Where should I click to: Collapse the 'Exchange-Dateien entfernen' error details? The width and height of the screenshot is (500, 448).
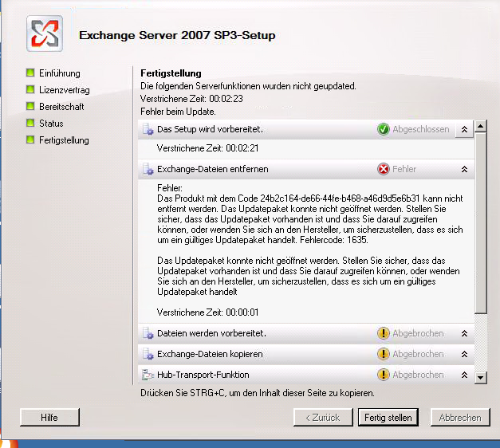coord(464,169)
